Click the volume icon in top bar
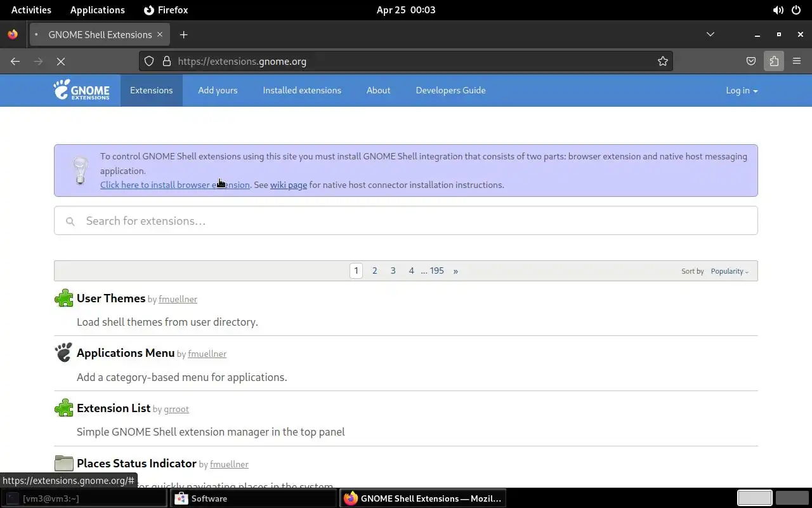The image size is (812, 508). pyautogui.click(x=778, y=10)
